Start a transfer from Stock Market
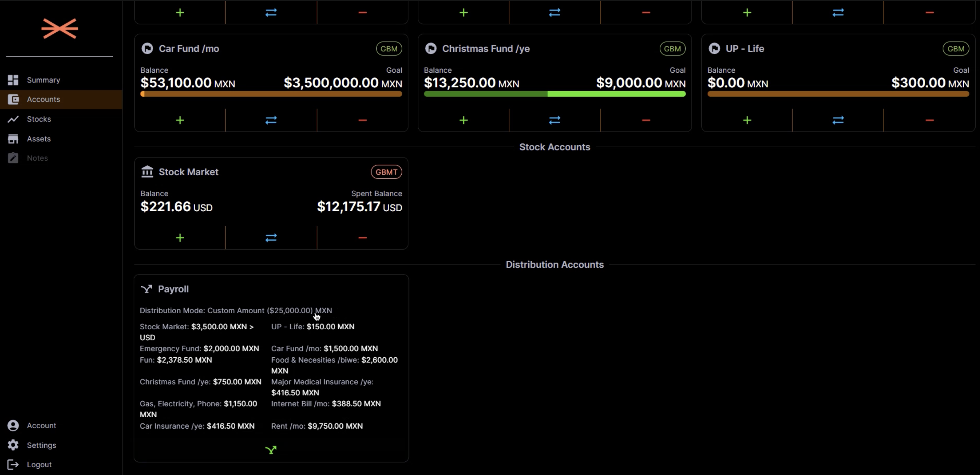Screen dimensions: 980x475 click(x=270, y=237)
